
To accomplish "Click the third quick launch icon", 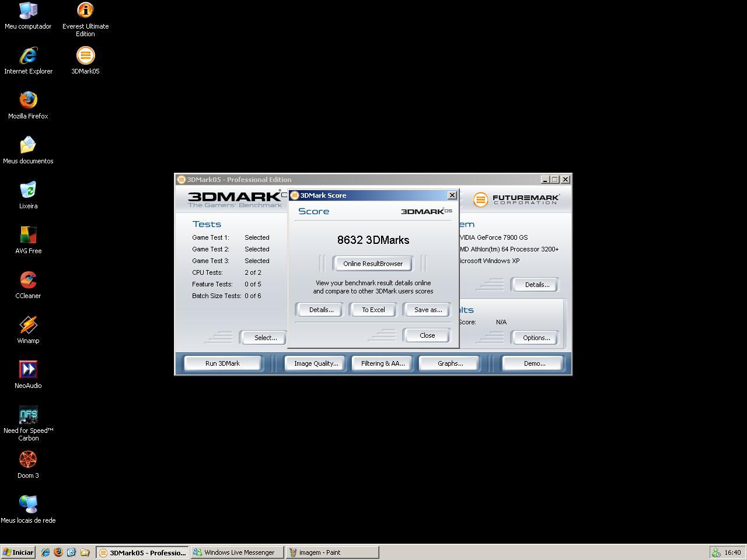I will (71, 552).
